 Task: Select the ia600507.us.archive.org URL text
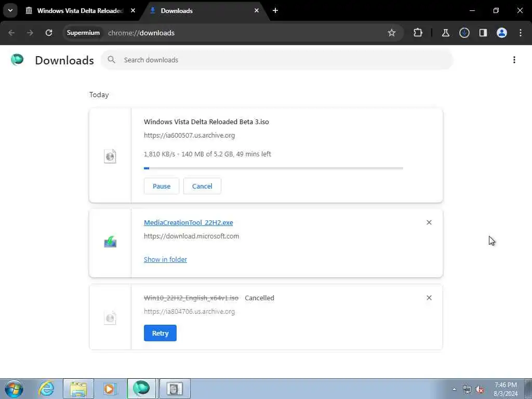[x=189, y=136]
